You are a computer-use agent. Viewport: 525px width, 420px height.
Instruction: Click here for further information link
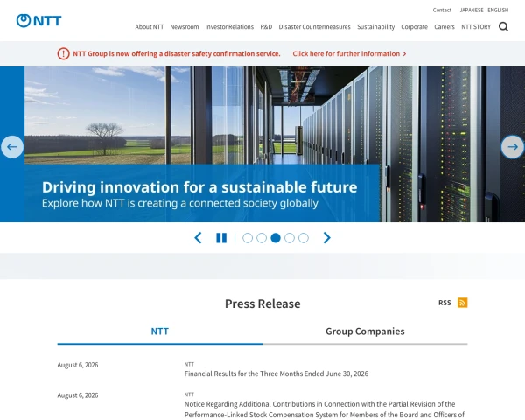(349, 53)
